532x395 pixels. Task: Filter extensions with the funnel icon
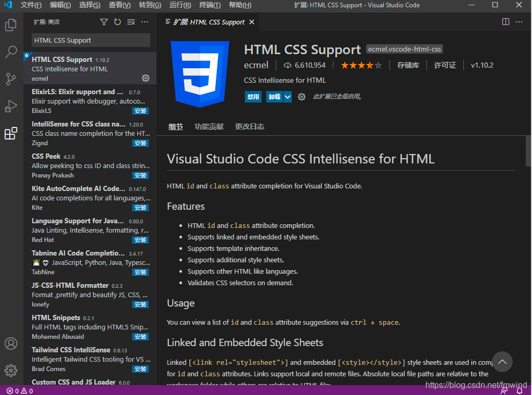[x=104, y=22]
